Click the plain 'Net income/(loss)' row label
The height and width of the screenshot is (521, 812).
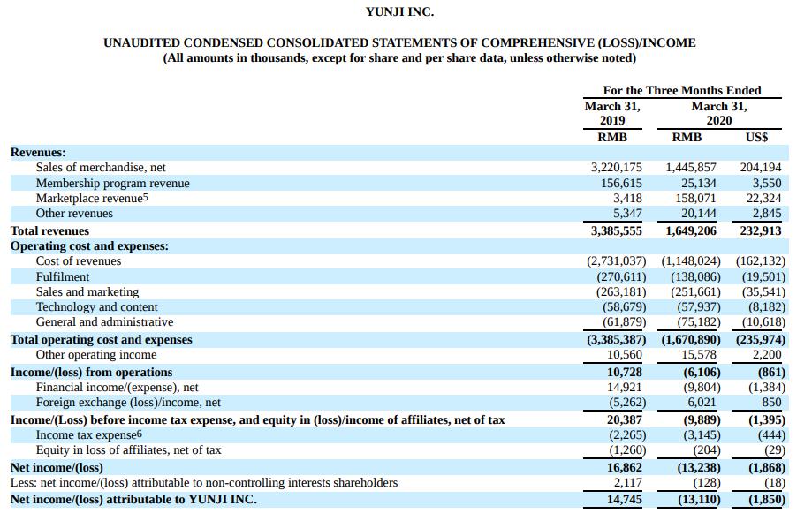(57, 468)
